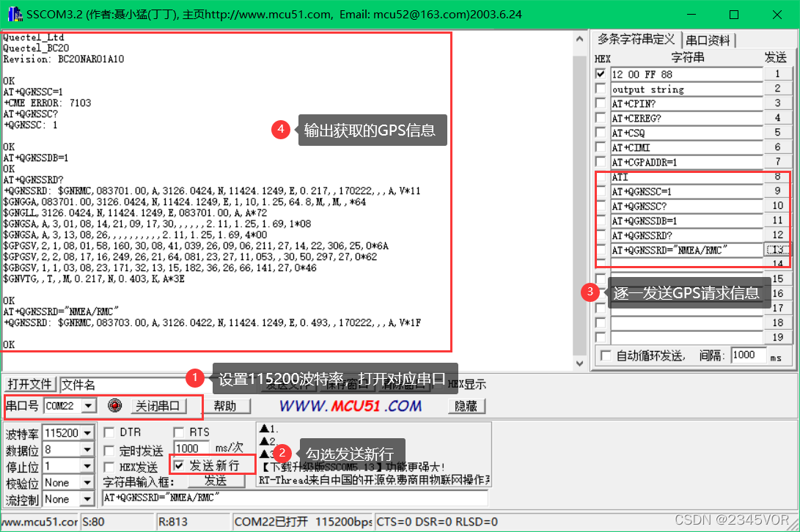Screen dimensions: 800x532
Task: Click the 隐藏 hide button
Action: 466,406
